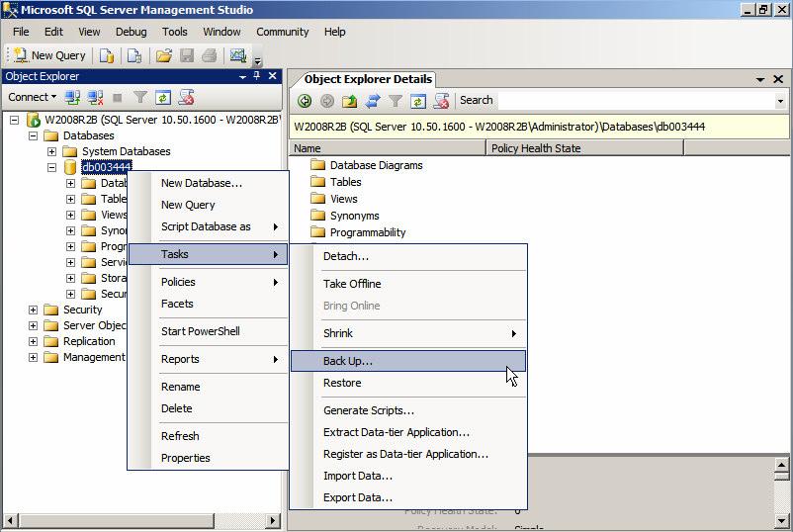793x532 pixels.
Task: Click the Connect Object Explorer icon
Action: coord(72,97)
